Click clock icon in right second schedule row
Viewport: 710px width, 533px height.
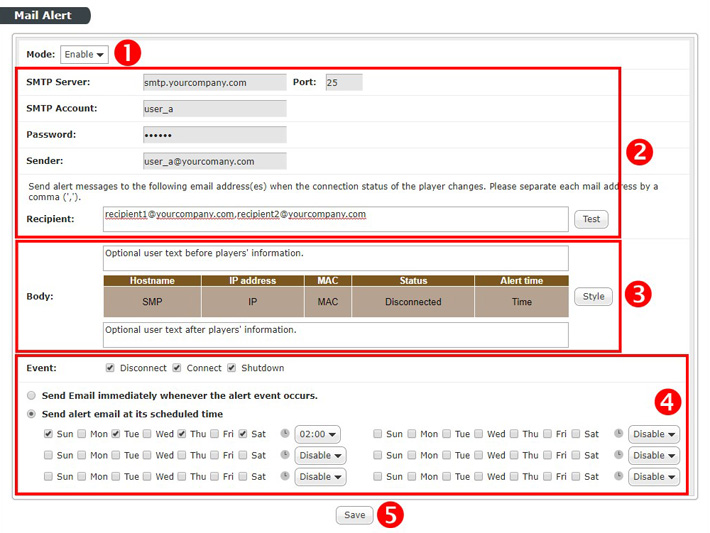(619, 454)
